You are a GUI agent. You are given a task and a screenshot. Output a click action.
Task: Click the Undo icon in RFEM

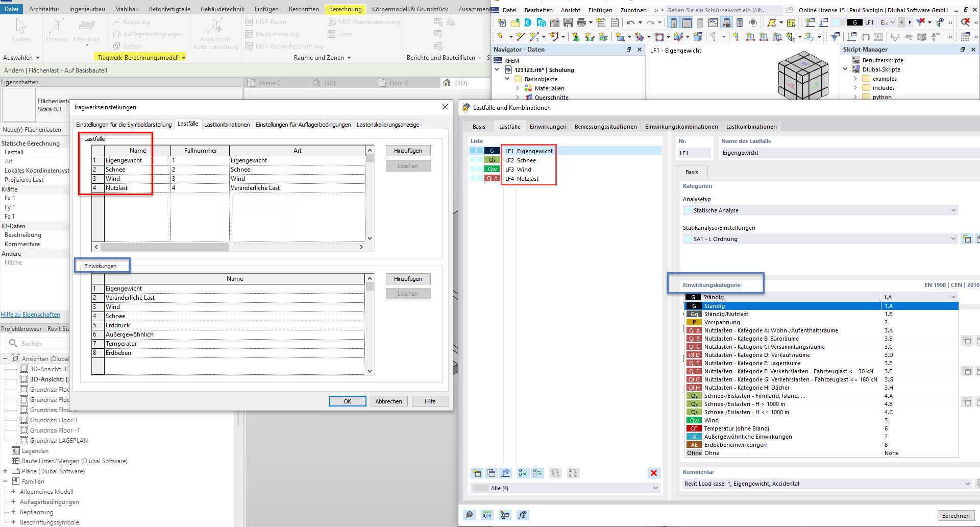coord(632,22)
